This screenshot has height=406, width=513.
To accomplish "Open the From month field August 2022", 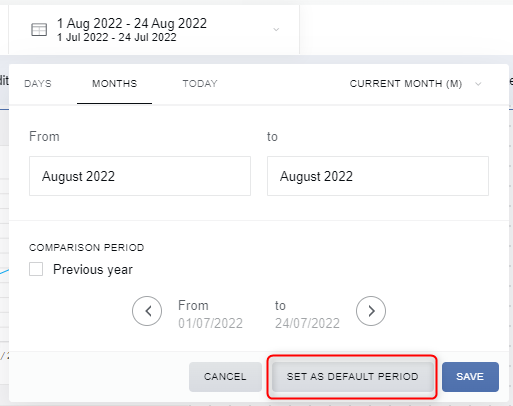I will click(x=140, y=176).
